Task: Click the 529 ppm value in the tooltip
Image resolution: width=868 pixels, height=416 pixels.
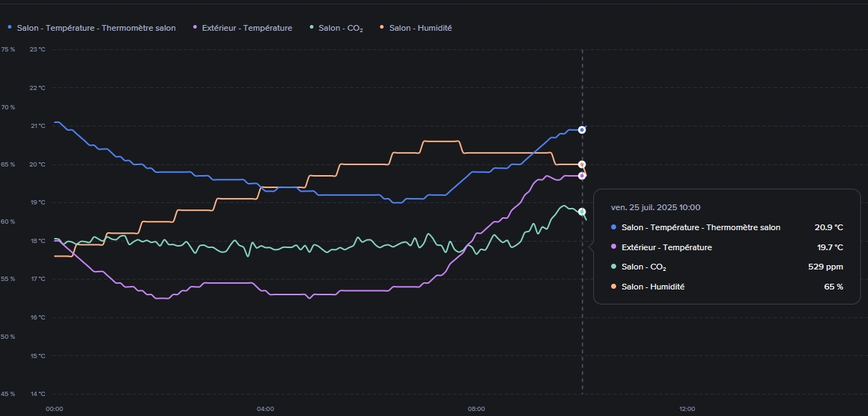Action: 825,267
